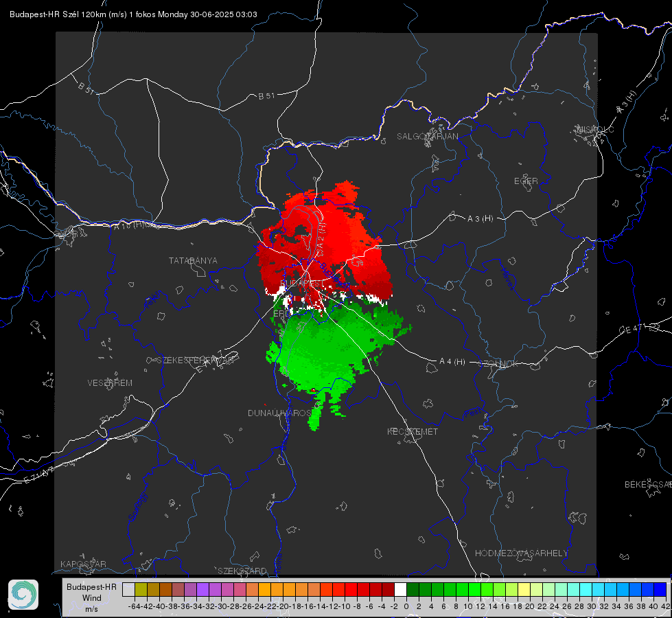Click the KECSKEMET city label
This screenshot has width=672, height=618.
413,431
